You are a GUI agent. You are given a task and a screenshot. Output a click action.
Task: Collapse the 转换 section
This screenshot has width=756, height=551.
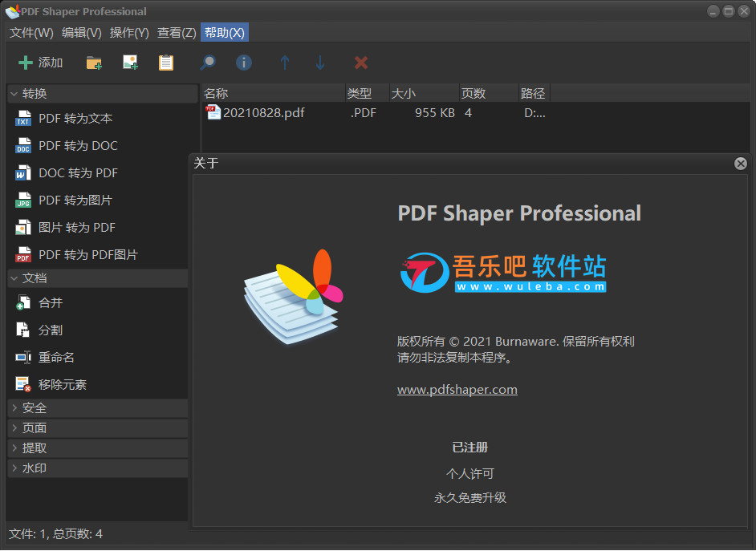[102, 94]
